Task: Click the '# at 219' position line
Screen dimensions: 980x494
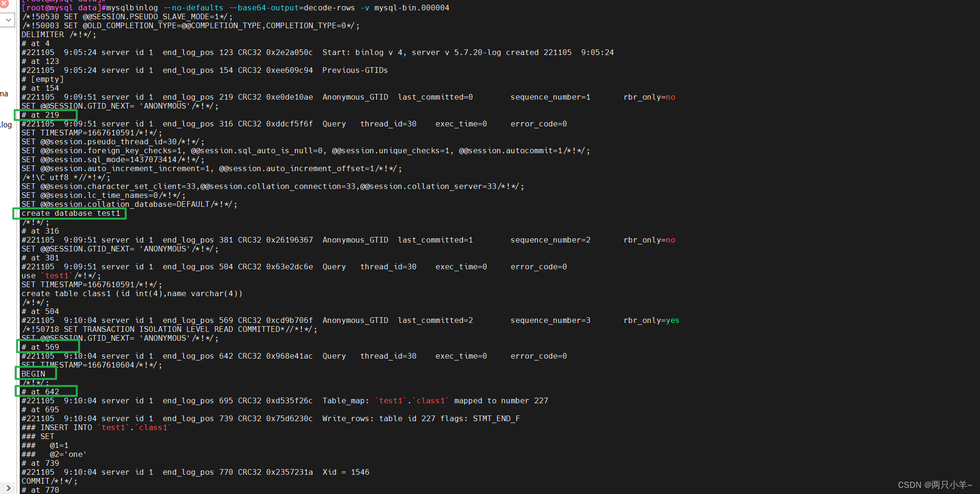Action: coord(40,115)
